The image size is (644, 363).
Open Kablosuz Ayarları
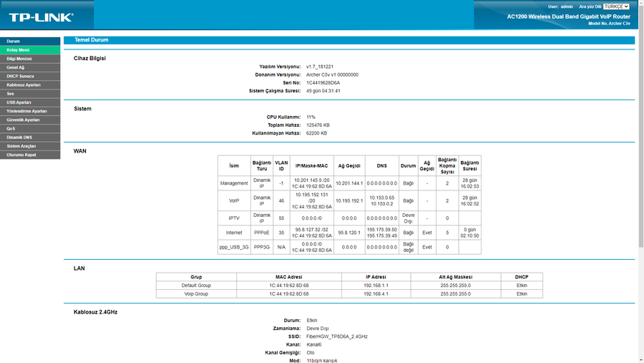[x=30, y=84]
